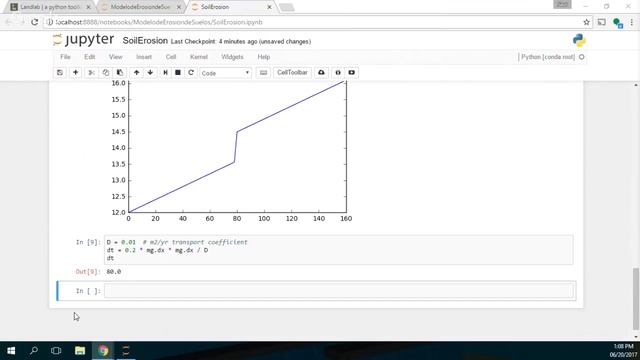The width and height of the screenshot is (640, 360).
Task: Click the toolbar icon right of the cloud
Action: [338, 73]
